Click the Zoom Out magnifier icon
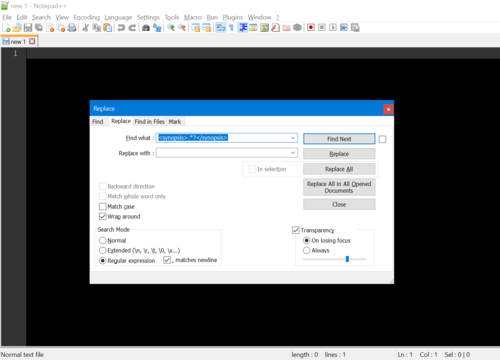The height and width of the screenshot is (360, 500). [x=182, y=28]
